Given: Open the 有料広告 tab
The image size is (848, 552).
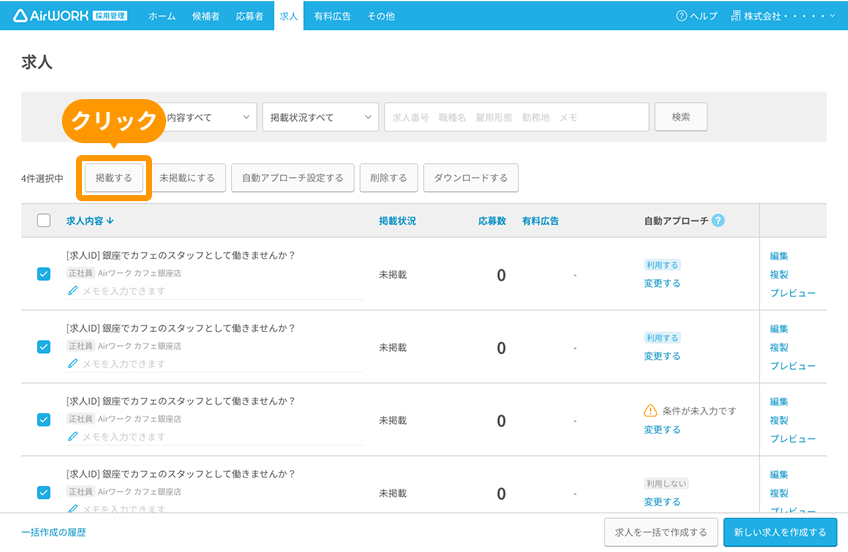Looking at the screenshot, I should click(333, 16).
